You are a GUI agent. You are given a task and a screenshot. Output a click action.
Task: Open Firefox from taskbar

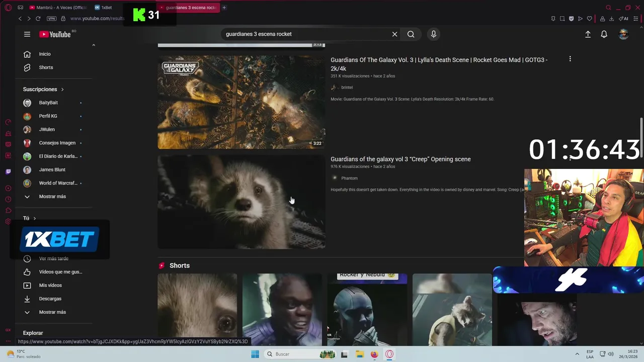click(x=374, y=354)
